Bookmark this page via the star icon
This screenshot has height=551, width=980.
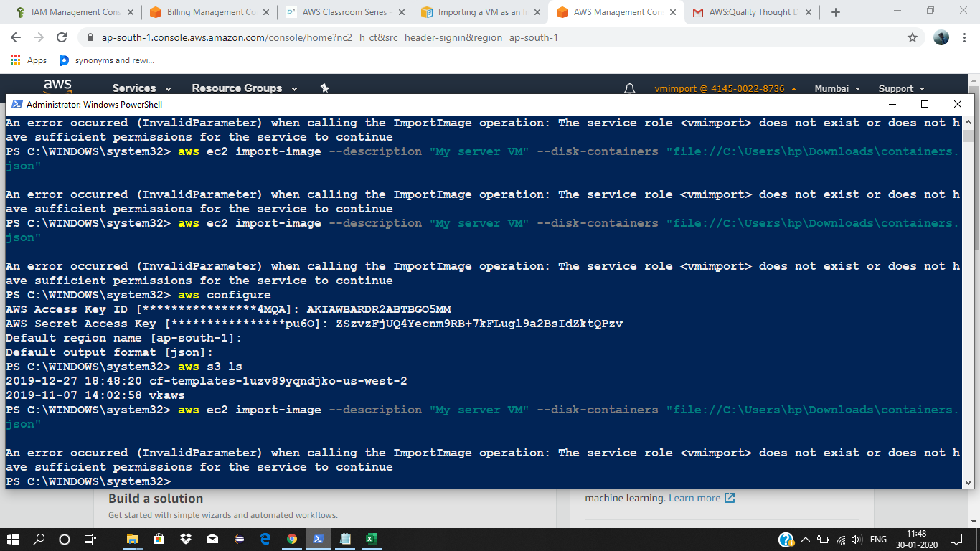tap(911, 37)
